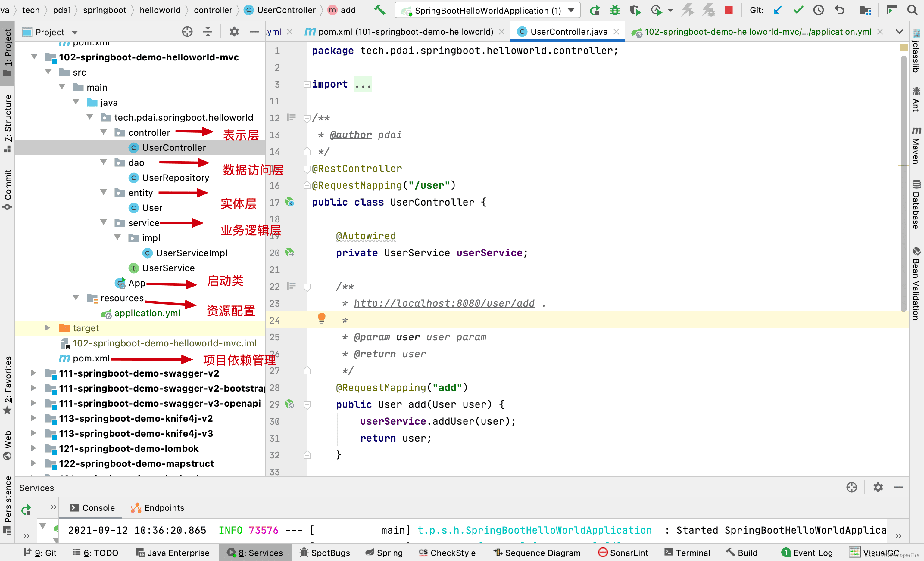The width and height of the screenshot is (924, 561).
Task: Collapse the controller package in tree
Action: click(x=104, y=132)
